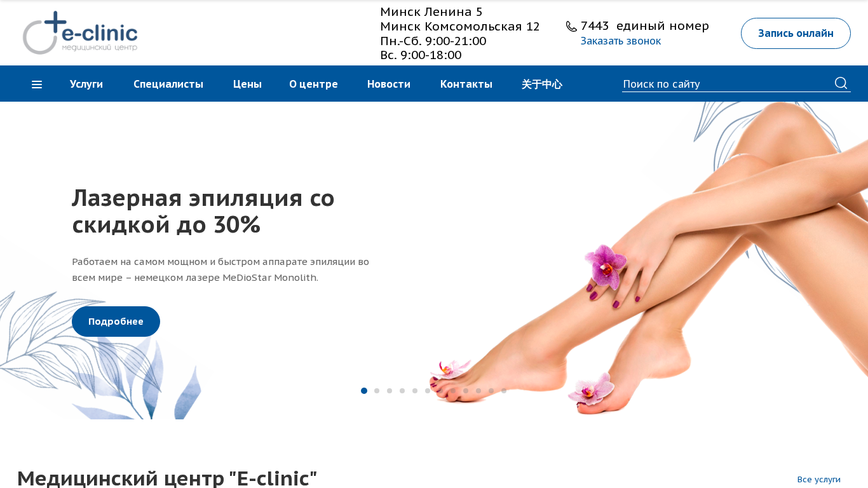Select the fourth slide indicator dot
The width and height of the screenshot is (868, 488).
tap(402, 391)
